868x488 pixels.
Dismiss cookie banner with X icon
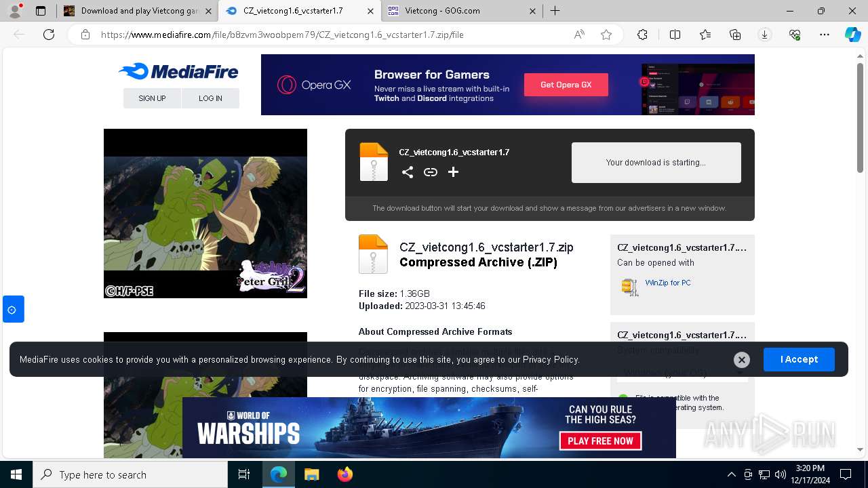tap(742, 360)
